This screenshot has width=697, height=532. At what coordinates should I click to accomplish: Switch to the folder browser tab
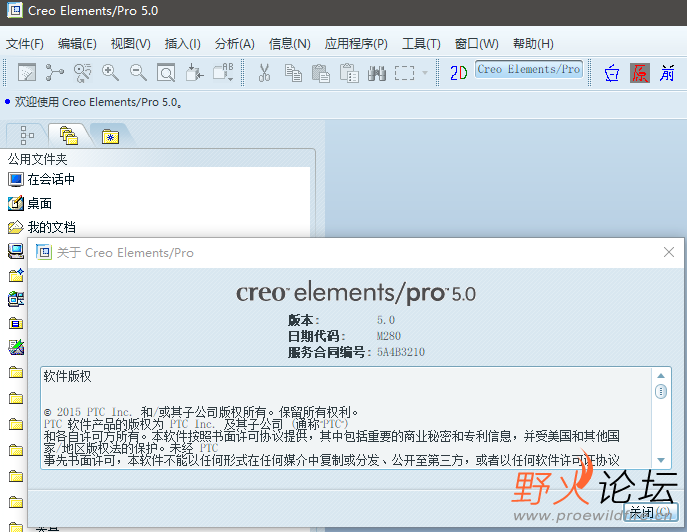(x=69, y=135)
